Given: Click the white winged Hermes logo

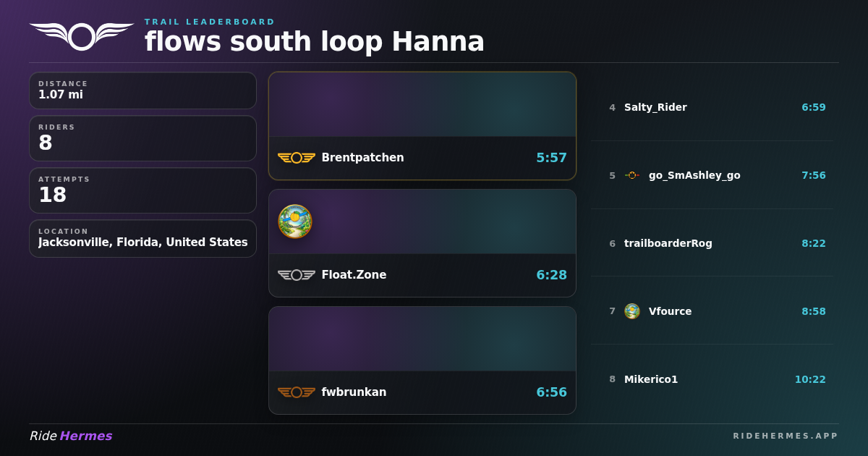Looking at the screenshot, I should tap(82, 36).
